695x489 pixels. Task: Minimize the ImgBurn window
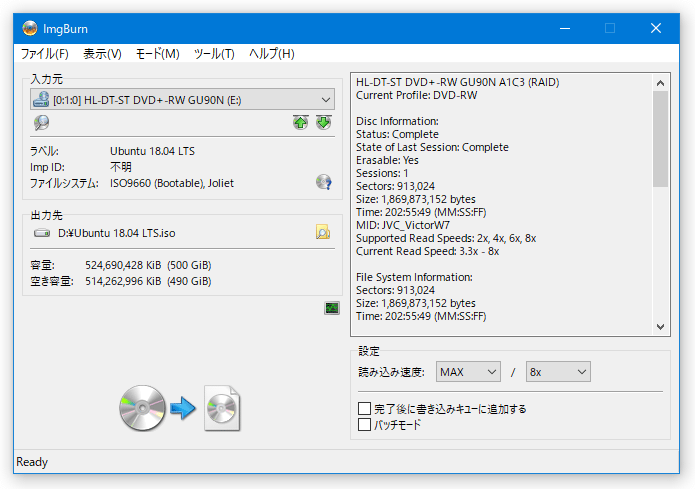565,28
